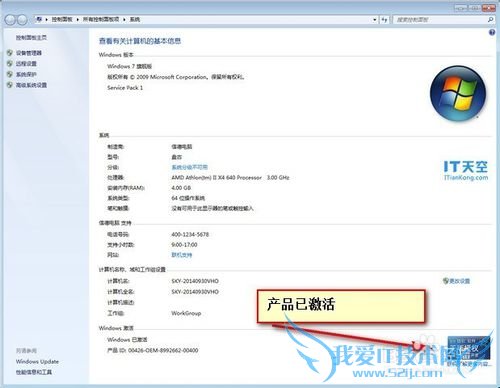
Task: Select 系统 in the breadcrumb path
Action: [135, 20]
